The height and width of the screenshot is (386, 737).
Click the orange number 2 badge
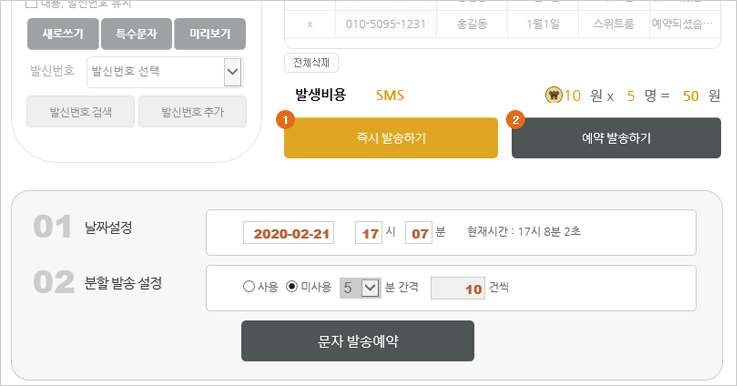pos(516,120)
